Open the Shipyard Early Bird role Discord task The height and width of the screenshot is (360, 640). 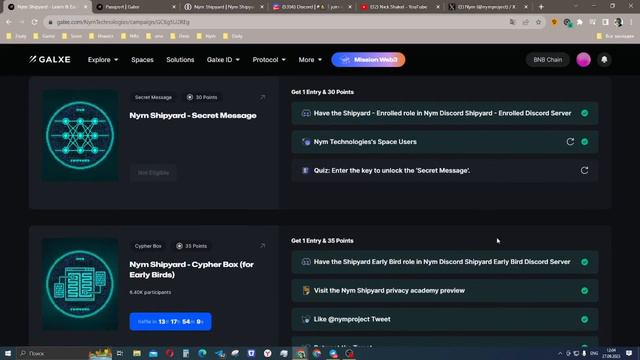pyautogui.click(x=445, y=262)
